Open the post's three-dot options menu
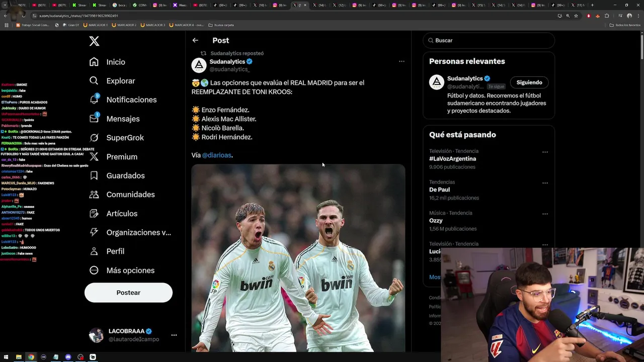 (x=401, y=61)
